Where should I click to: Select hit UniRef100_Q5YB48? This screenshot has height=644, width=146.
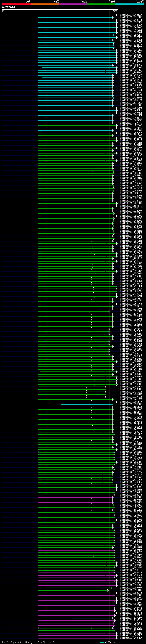tap(131, 422)
